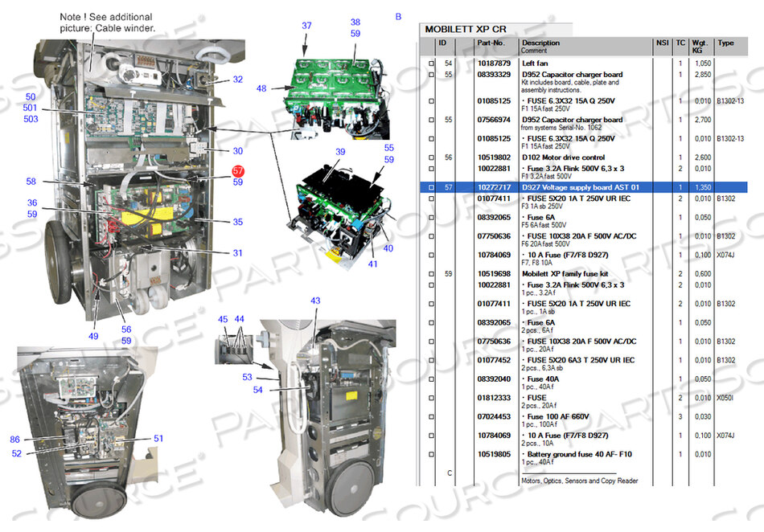Click callout number 31 in diagram
This screenshot has height=532, width=764.
point(238,253)
